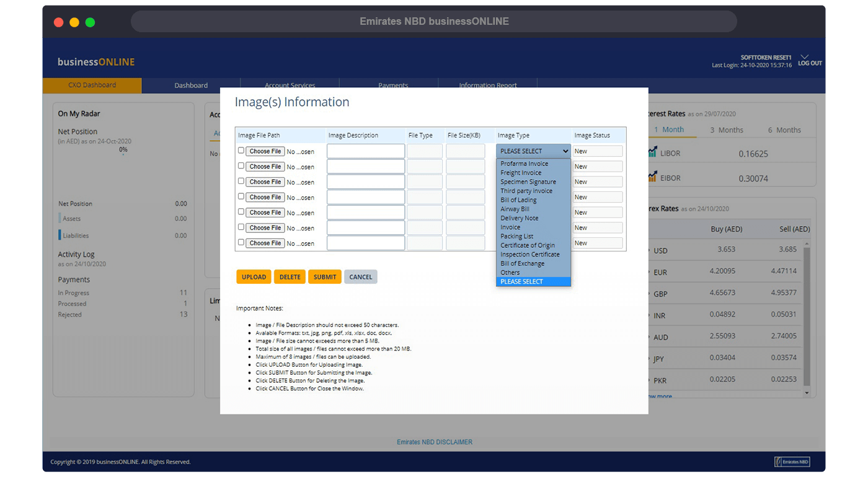Select Profarma Invoice image type
Screen dimensions: 868x477
524,164
